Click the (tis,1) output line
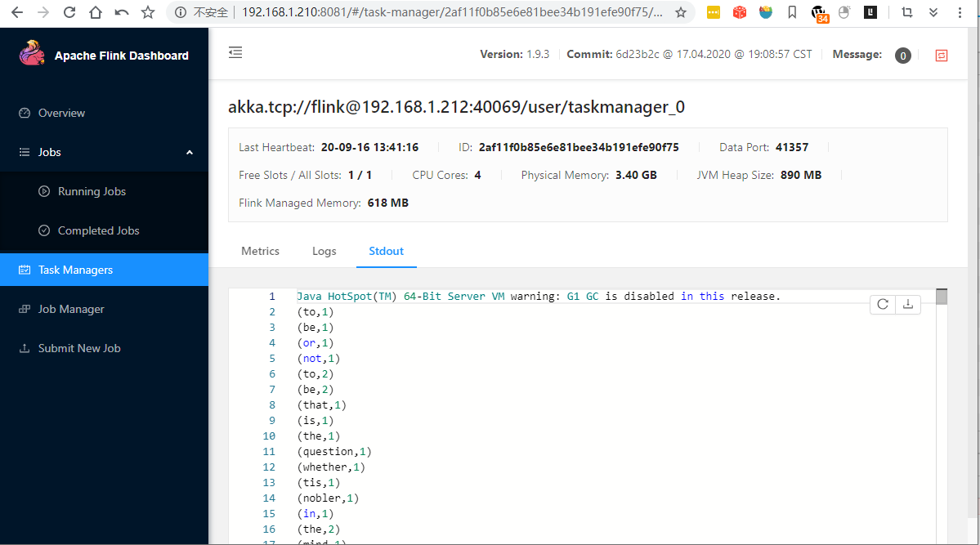Image resolution: width=980 pixels, height=545 pixels. pyautogui.click(x=319, y=483)
